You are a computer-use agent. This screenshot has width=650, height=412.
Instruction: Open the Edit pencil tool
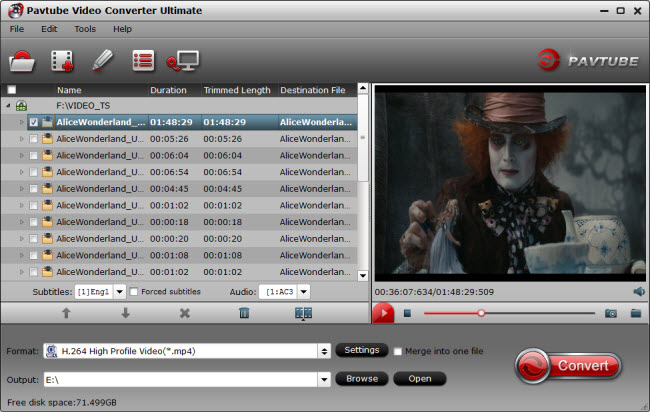[x=102, y=61]
